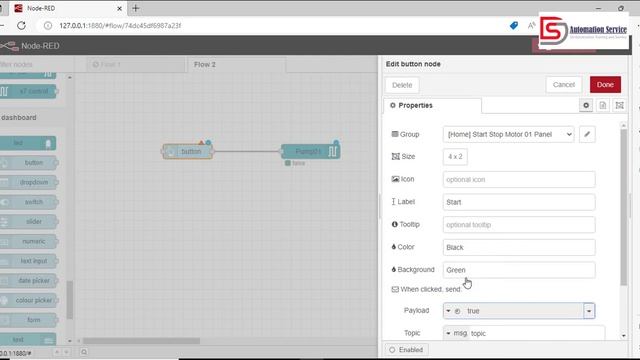Select the button palette node
The width and height of the screenshot is (640, 360).
point(29,163)
